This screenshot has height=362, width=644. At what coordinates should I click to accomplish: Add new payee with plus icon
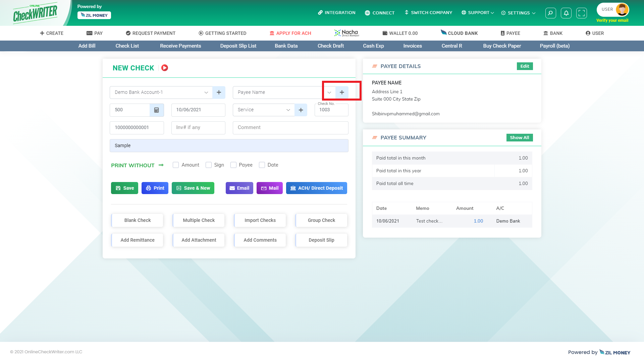[342, 92]
